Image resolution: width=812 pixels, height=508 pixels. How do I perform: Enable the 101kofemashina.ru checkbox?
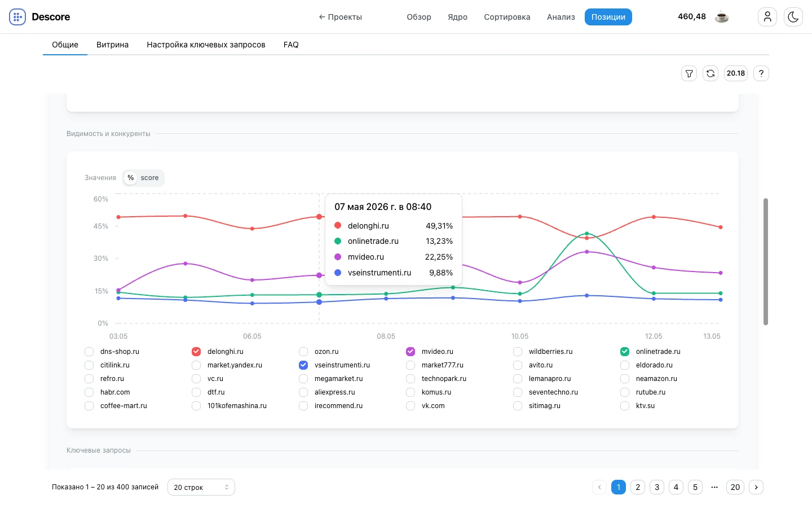[196, 406]
